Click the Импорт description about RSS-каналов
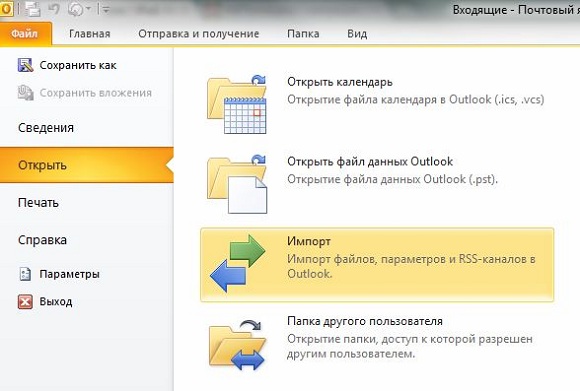This screenshot has width=580, height=391. 411,266
